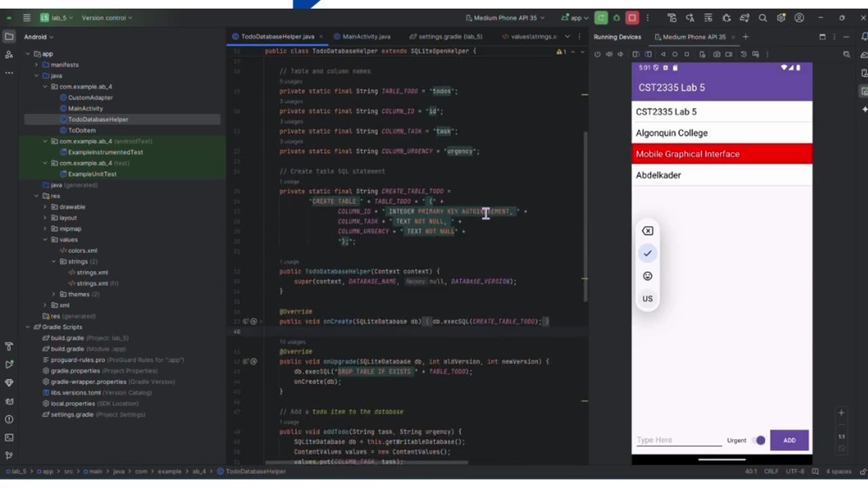Screen dimensions: 868x488
Task: Open the Android project view dropdown
Action: [x=39, y=37]
